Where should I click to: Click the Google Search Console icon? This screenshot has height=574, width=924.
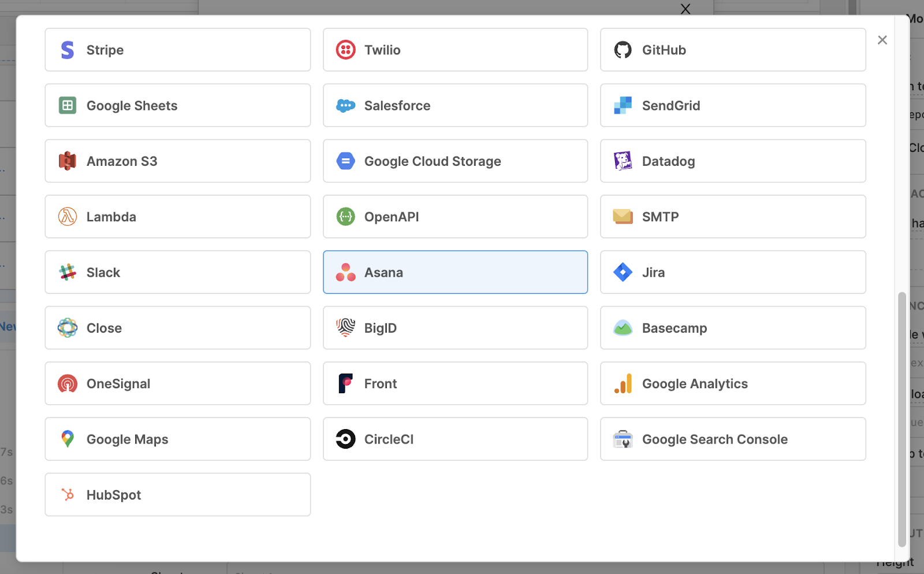point(623,439)
